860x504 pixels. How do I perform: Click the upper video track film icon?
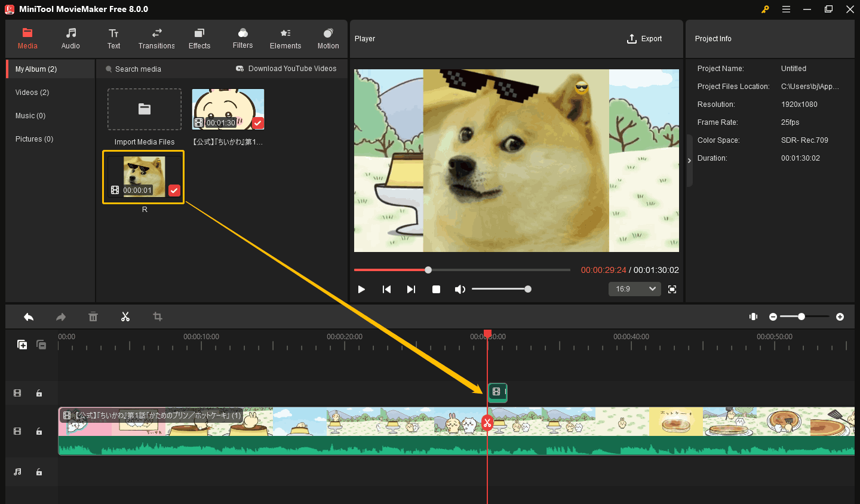coord(17,393)
